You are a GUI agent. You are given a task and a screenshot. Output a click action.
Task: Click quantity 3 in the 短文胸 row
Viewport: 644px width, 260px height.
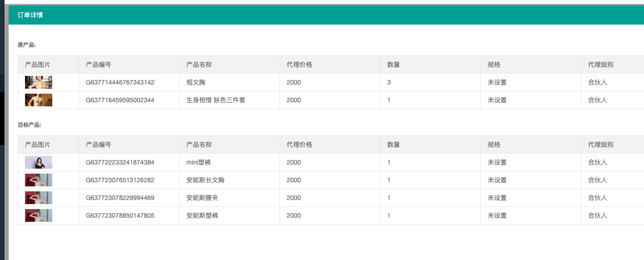(x=389, y=82)
